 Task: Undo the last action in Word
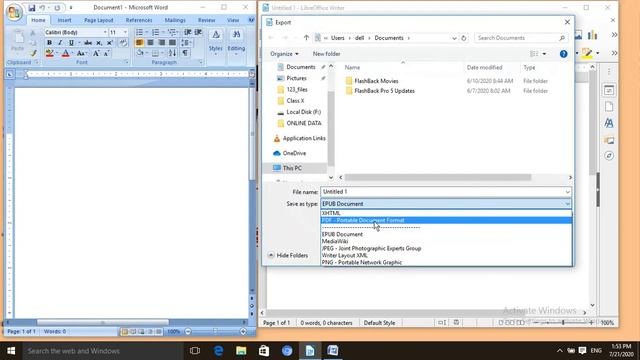(42, 8)
